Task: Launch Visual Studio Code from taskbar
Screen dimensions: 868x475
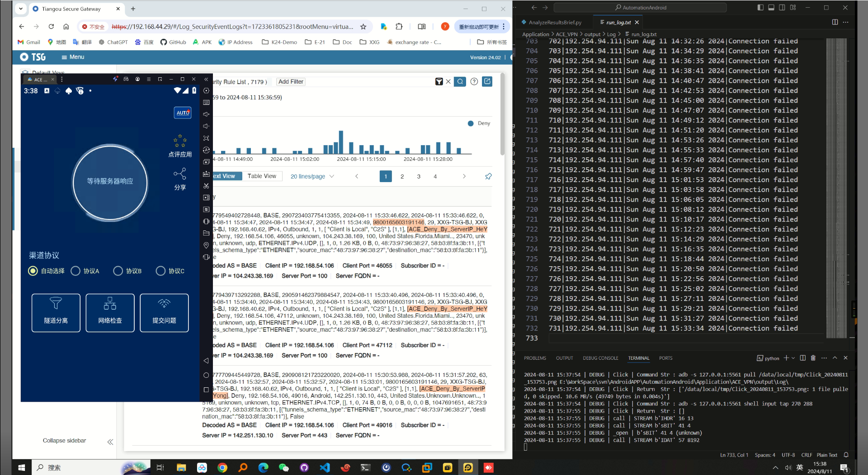Action: pyautogui.click(x=325, y=467)
